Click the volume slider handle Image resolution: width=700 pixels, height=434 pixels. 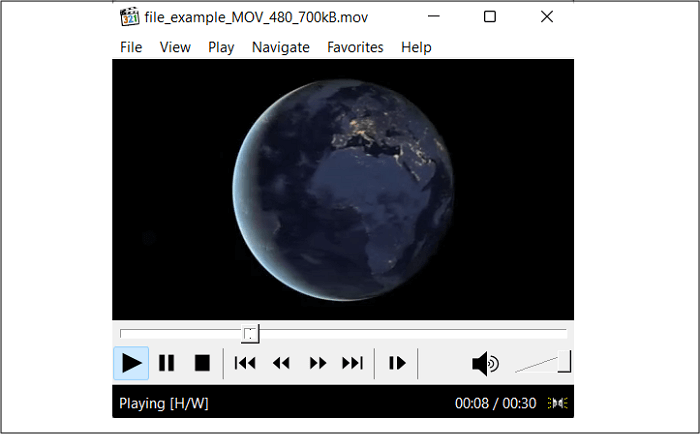[564, 361]
